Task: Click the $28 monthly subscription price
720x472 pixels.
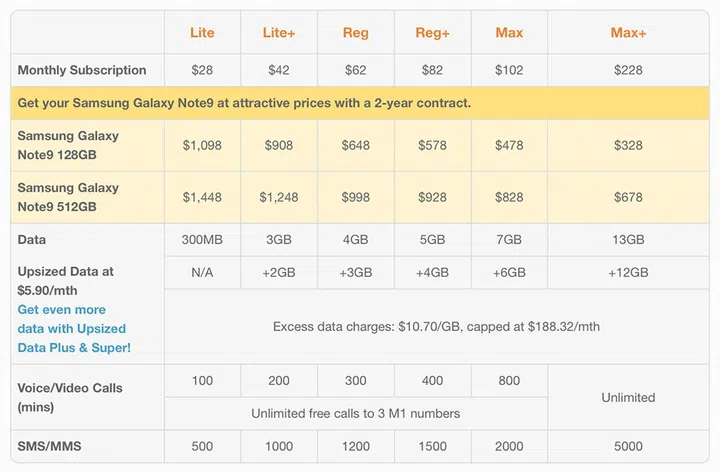Action: tap(202, 70)
